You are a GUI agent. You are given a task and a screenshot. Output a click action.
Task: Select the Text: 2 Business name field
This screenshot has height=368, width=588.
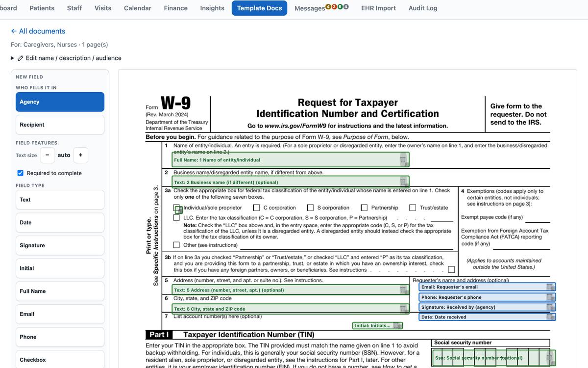pos(290,182)
